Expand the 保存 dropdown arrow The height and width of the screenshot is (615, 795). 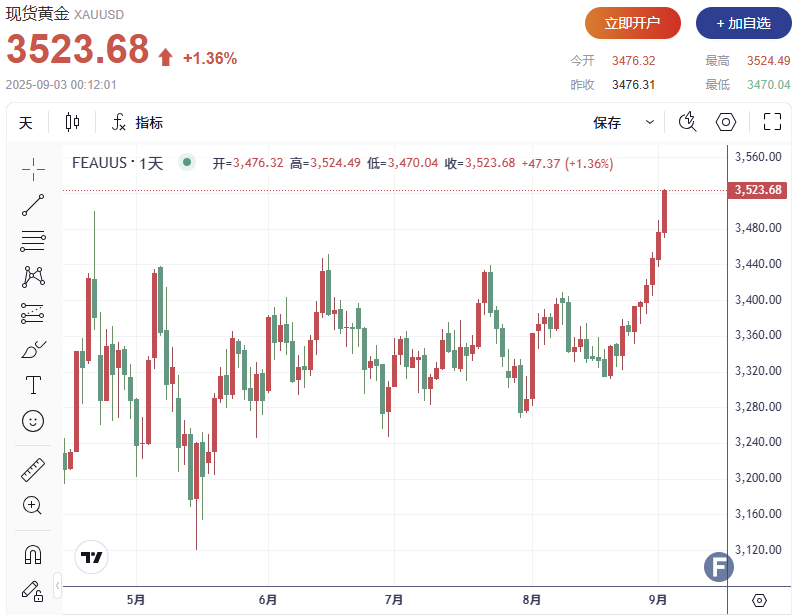pyautogui.click(x=650, y=122)
